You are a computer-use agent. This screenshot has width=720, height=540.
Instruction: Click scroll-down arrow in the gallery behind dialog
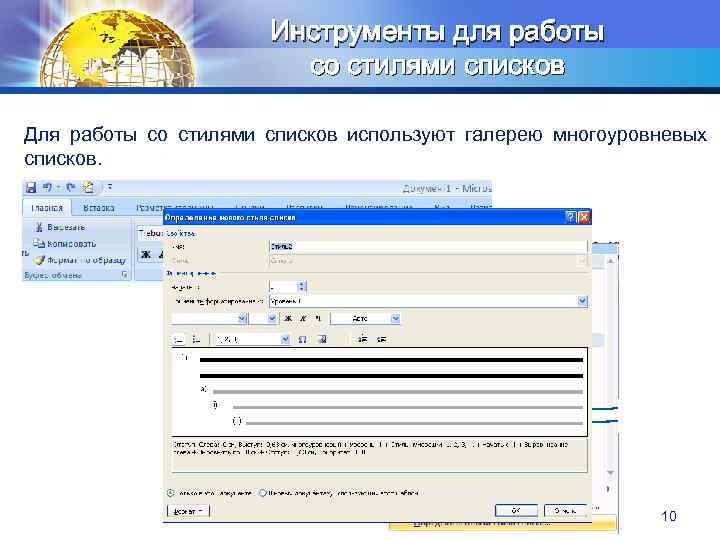point(611,472)
